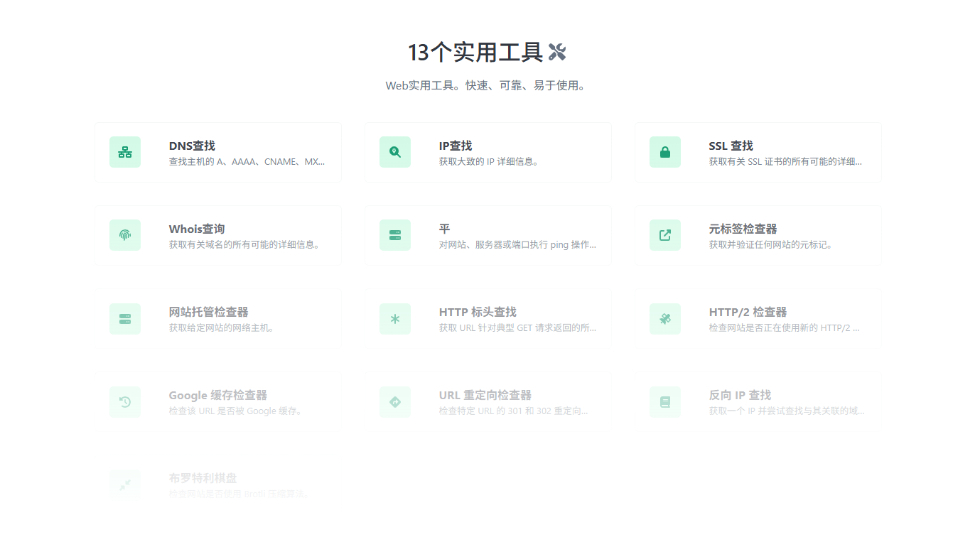The height and width of the screenshot is (537, 980).
Task: Click the IP查找 magnifier icon
Action: [395, 152]
